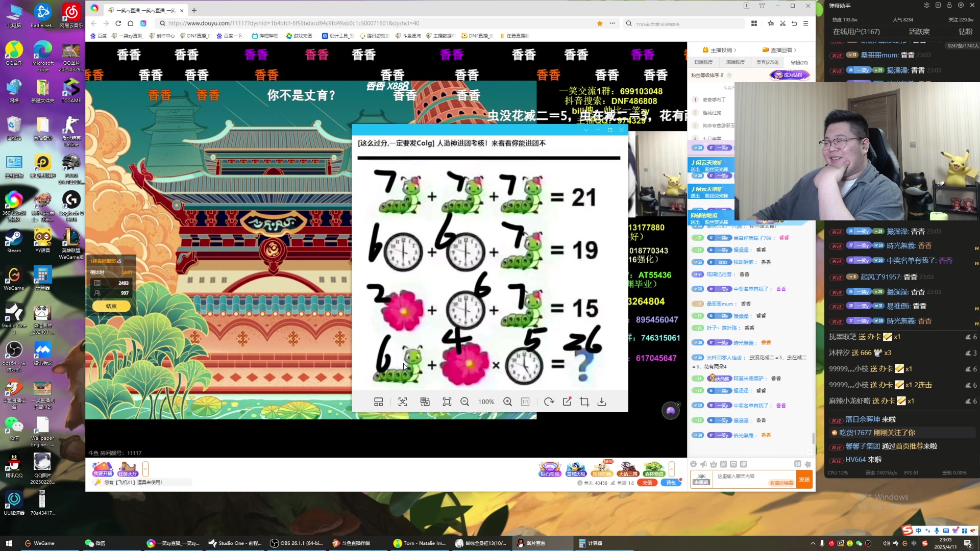
Task: Toggle the lock icon in 弹幕助手 title bar
Action: (x=949, y=5)
